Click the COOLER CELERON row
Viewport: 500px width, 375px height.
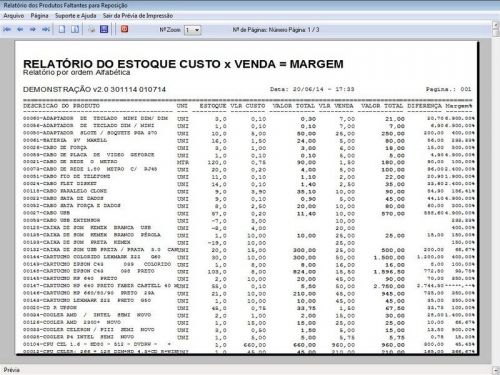point(248,330)
